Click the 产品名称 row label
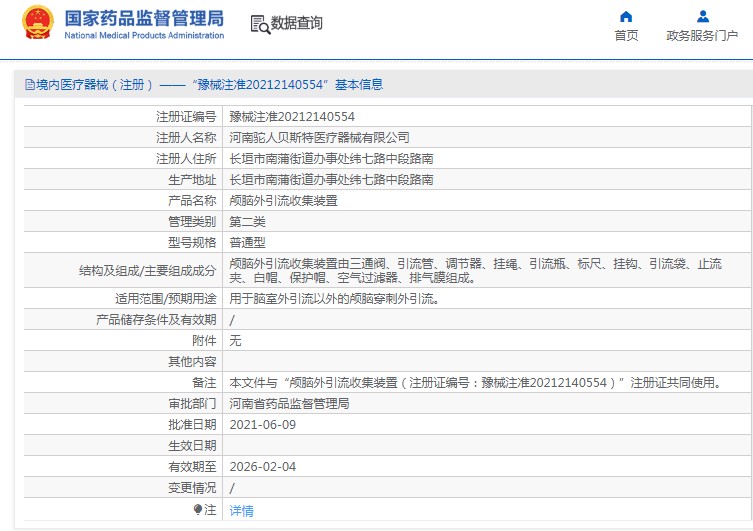The width and height of the screenshot is (753, 531). (x=192, y=201)
